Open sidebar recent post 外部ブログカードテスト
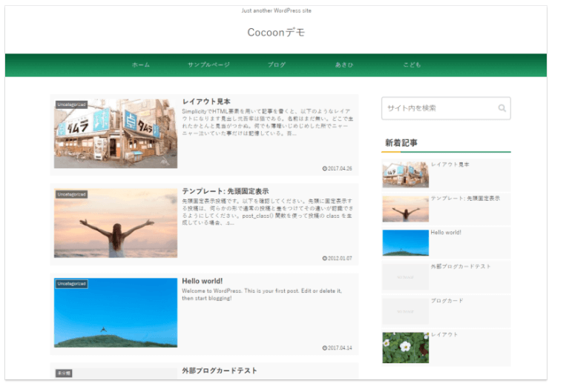This screenshot has width=566, height=392. [461, 267]
